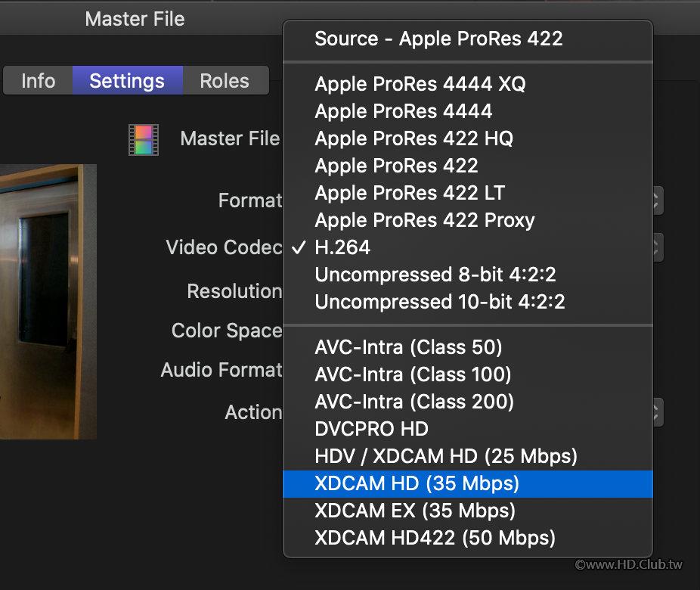Open the Roles tab

click(x=225, y=81)
